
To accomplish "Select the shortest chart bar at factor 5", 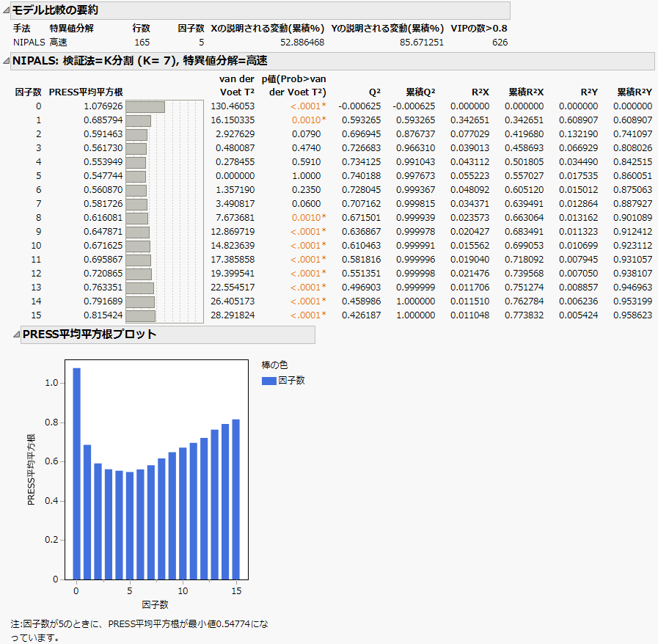I will (x=130, y=525).
